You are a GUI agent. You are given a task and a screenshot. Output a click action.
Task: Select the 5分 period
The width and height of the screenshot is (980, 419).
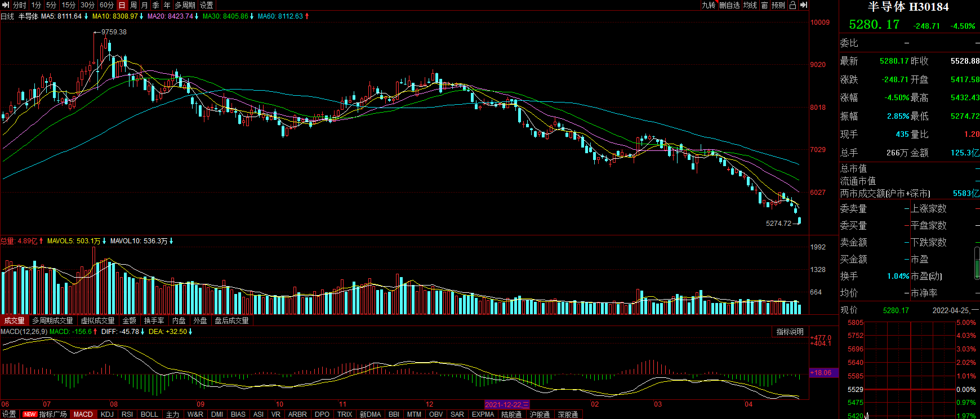pos(51,5)
